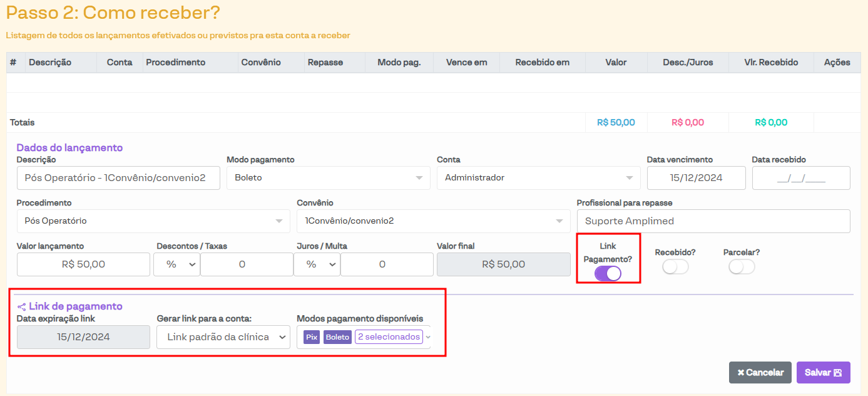Expand the Convênio selection dropdown

pos(433,221)
